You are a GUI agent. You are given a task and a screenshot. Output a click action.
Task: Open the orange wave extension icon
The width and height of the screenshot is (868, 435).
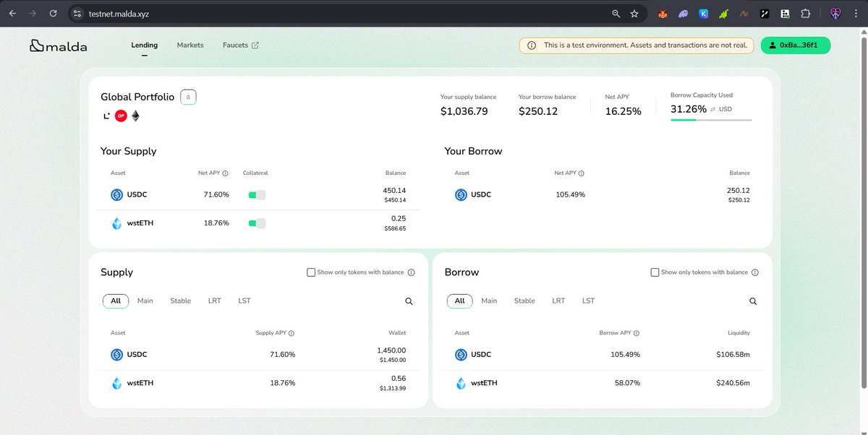coord(744,13)
